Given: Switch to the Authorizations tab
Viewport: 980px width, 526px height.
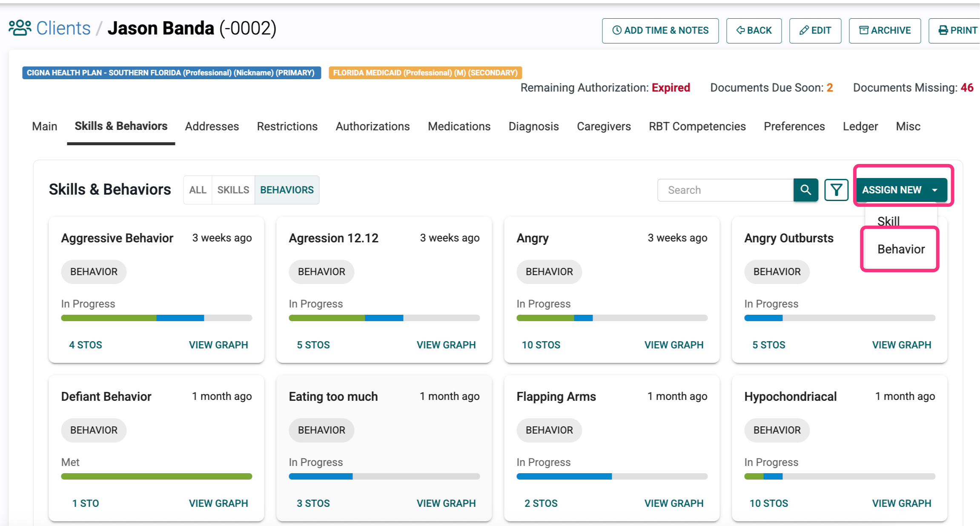Looking at the screenshot, I should 373,126.
